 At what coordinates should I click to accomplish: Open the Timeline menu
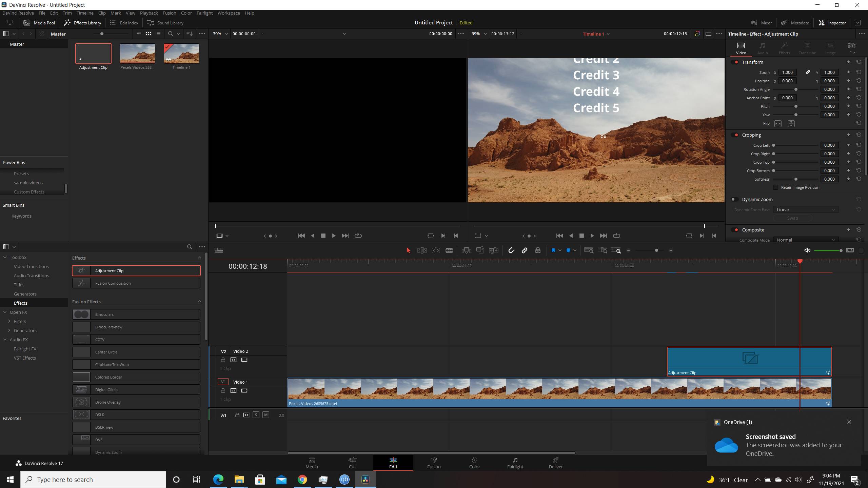click(x=85, y=13)
